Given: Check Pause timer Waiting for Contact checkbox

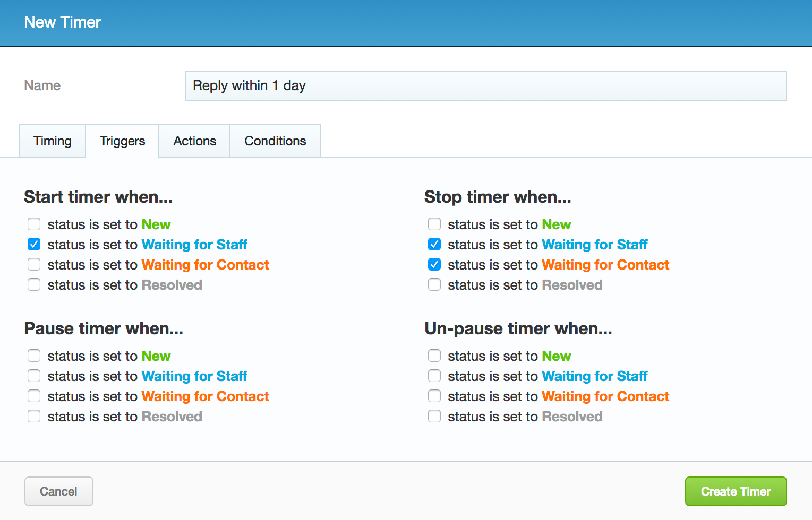Looking at the screenshot, I should coord(34,396).
